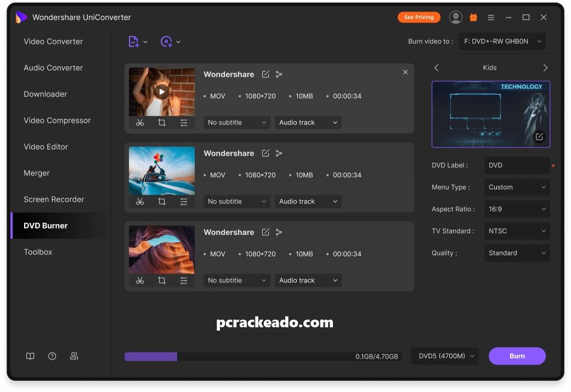Open the Screen Recorder section

point(54,200)
